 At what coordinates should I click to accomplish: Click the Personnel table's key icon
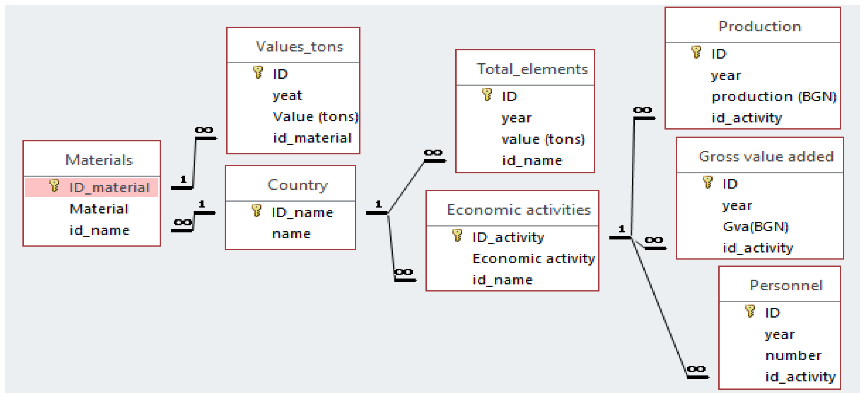pos(750,311)
